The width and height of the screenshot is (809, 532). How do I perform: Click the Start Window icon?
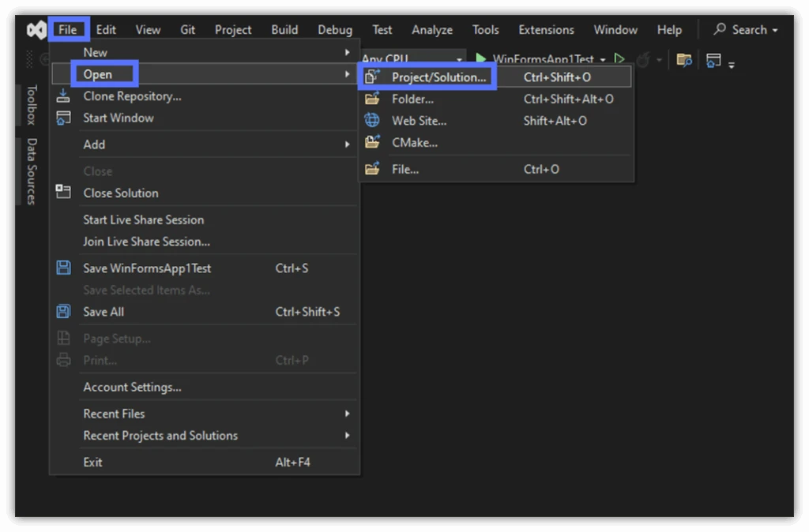63,118
